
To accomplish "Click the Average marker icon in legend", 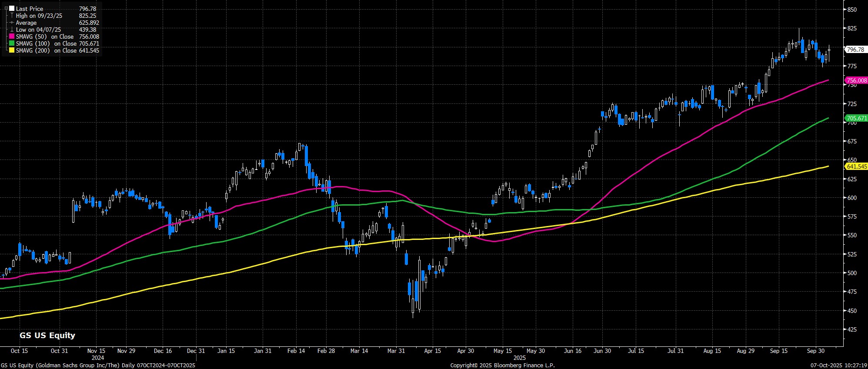I will (x=12, y=23).
